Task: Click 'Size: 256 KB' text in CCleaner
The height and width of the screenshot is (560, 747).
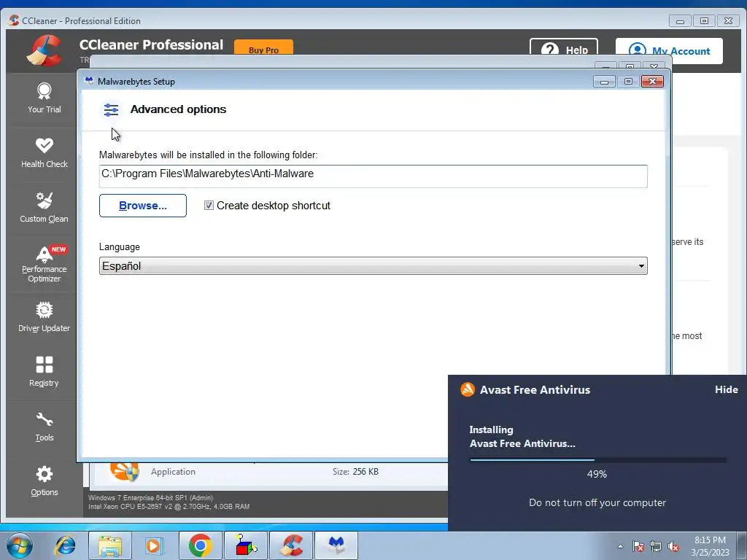Action: [x=355, y=472]
